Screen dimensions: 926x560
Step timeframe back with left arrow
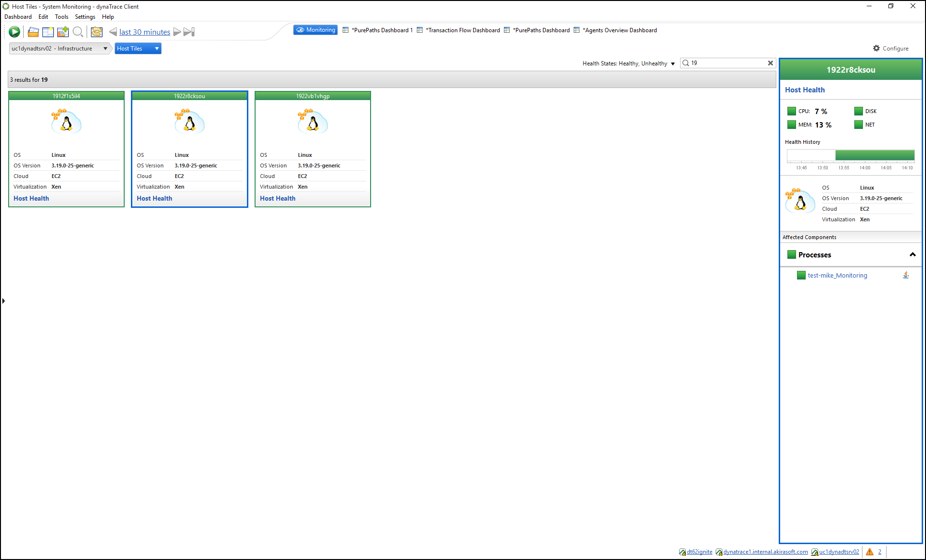[113, 32]
